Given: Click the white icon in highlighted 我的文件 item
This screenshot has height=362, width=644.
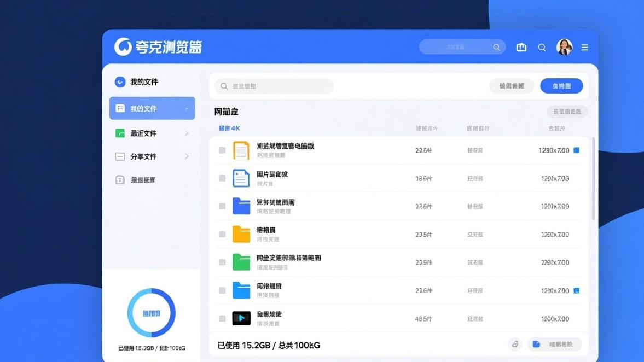Looking at the screenshot, I should point(120,108).
